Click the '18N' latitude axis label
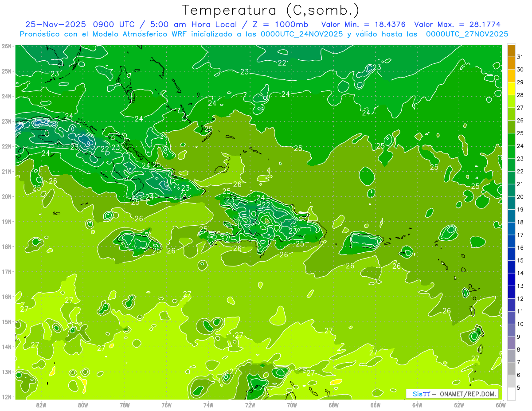The width and height of the screenshot is (532, 411). tap(7, 247)
